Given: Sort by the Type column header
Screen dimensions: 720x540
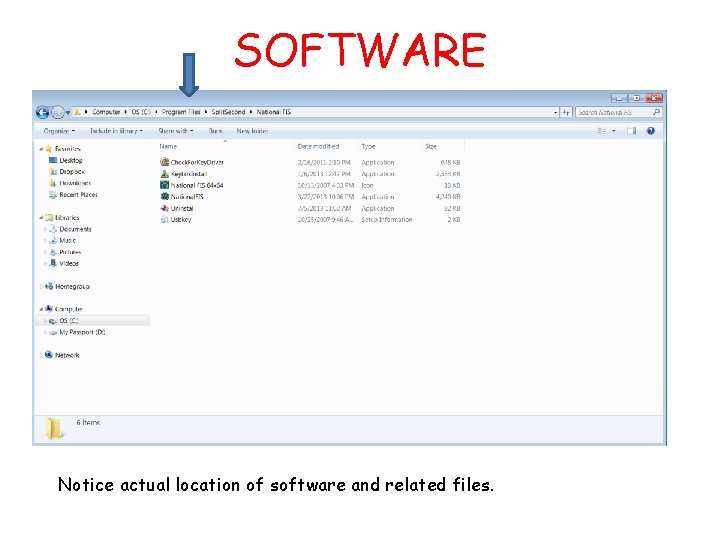Looking at the screenshot, I should tap(368, 146).
